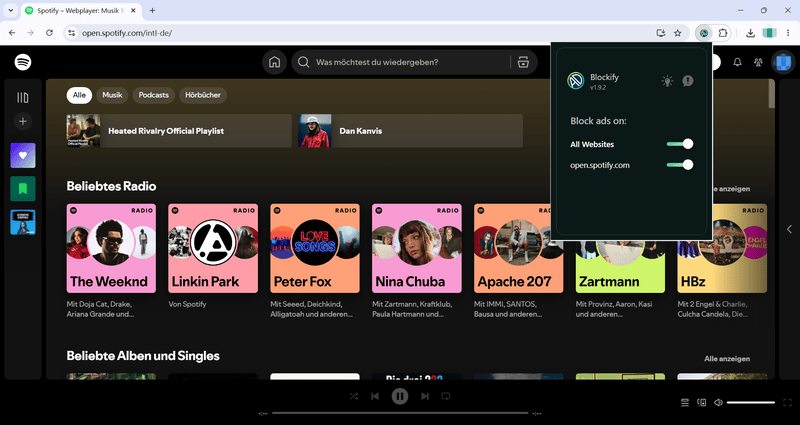Open Heated Rivalry Official Playlist

179,131
